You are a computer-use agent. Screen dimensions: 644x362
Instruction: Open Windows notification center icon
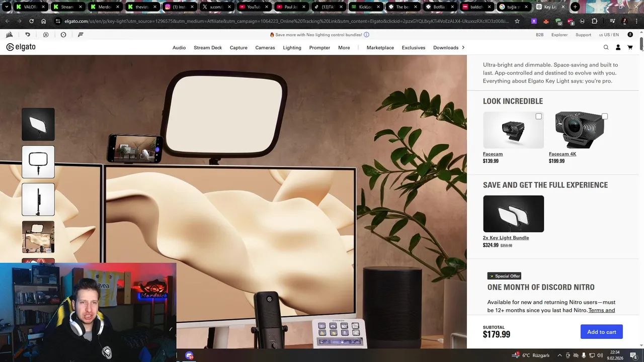pyautogui.click(x=633, y=355)
